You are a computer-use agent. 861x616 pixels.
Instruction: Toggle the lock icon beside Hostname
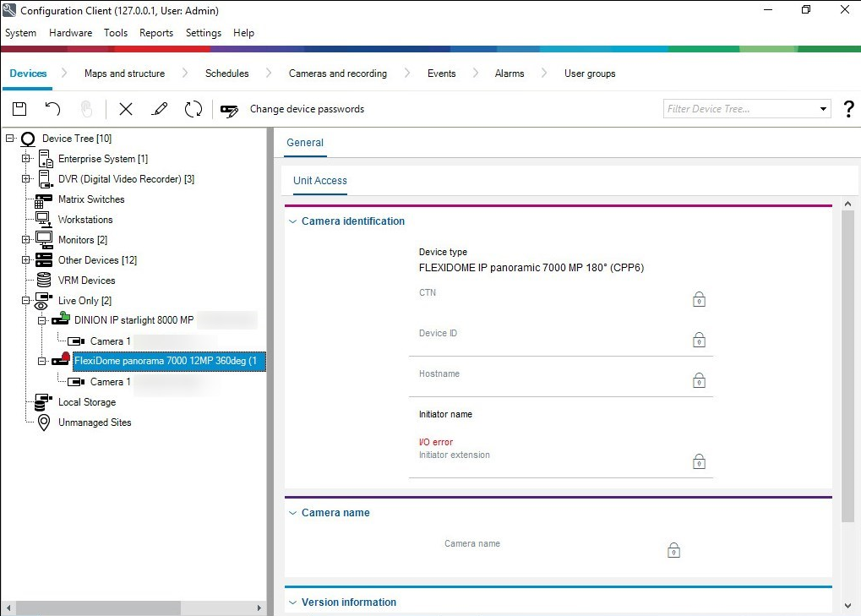(x=699, y=380)
